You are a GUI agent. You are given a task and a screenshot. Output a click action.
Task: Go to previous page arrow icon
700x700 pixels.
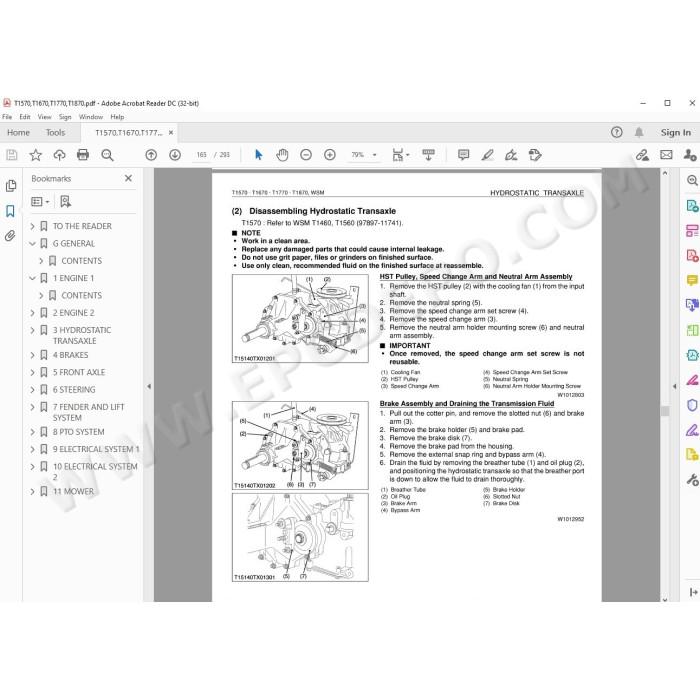[x=151, y=155]
